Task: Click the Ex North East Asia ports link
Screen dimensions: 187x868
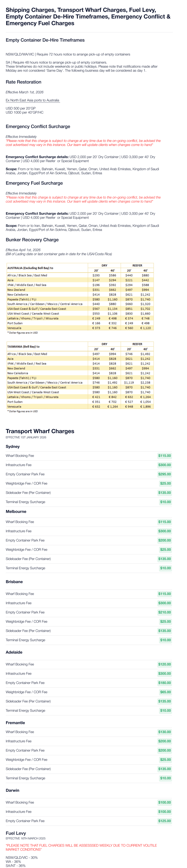Action: click(x=32, y=100)
